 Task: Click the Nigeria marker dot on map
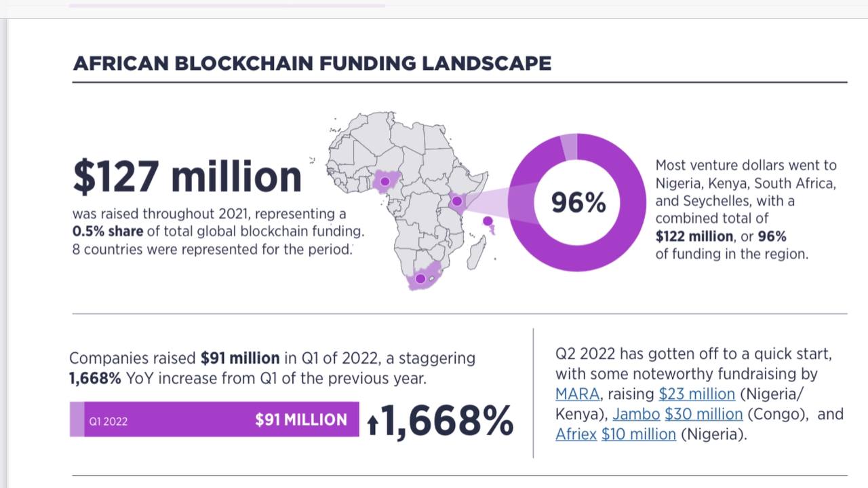384,181
